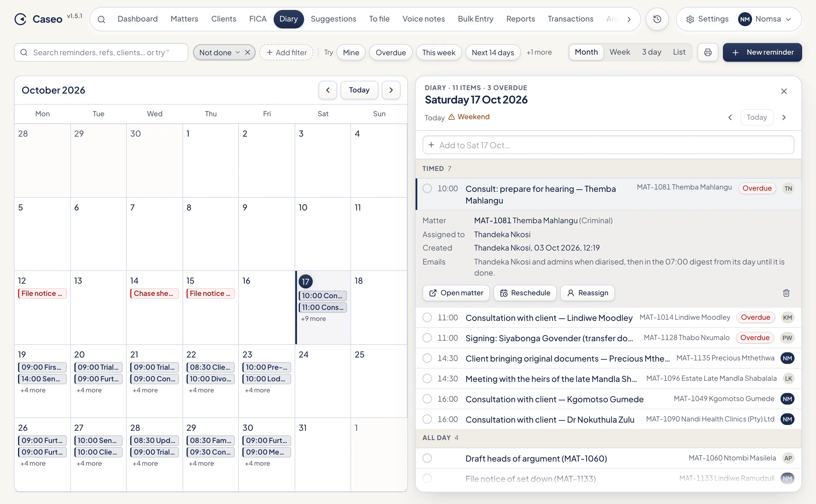The width and height of the screenshot is (816, 504).
Task: Click NM avatar on Precious Mthethwa item
Action: pyautogui.click(x=787, y=358)
